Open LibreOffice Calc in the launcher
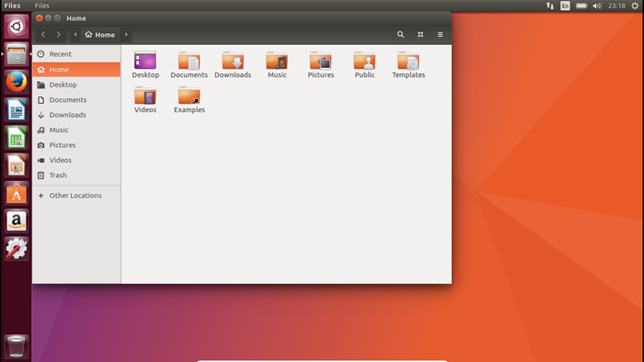This screenshot has height=362, width=644. 17,138
